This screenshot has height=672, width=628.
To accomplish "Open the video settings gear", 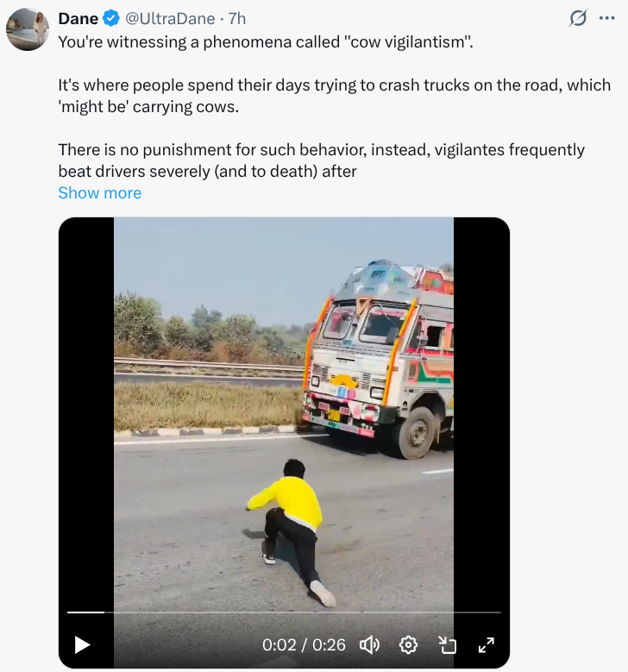I will (408, 644).
